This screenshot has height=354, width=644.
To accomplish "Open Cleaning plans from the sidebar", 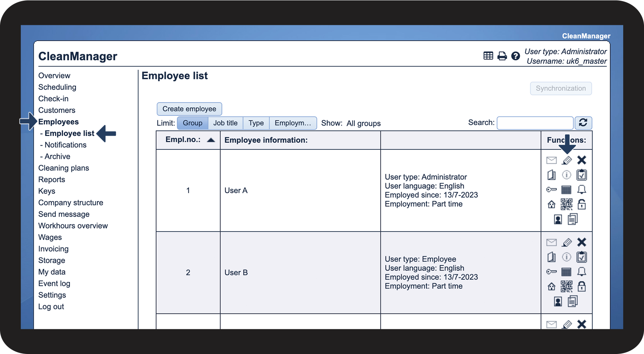I will pyautogui.click(x=63, y=168).
